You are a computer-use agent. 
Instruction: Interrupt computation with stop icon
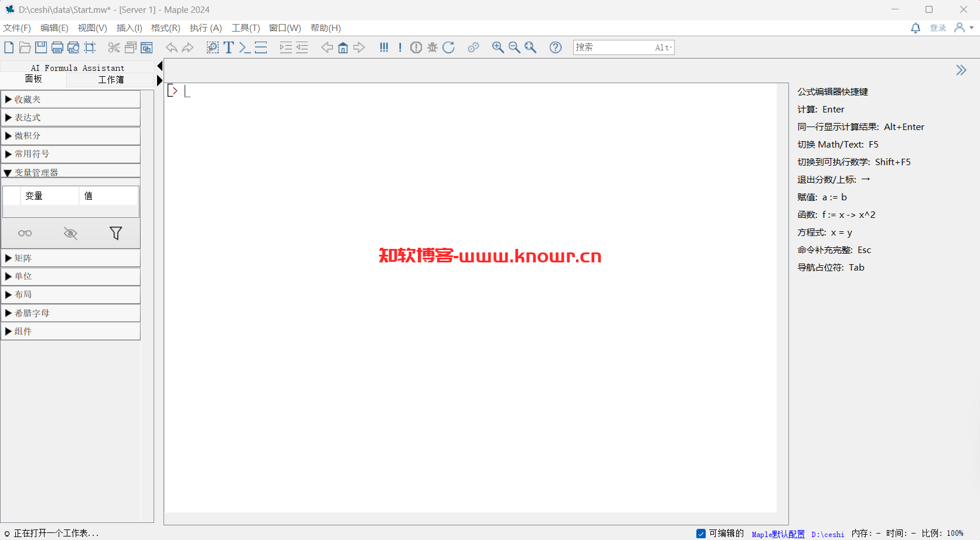pos(416,47)
